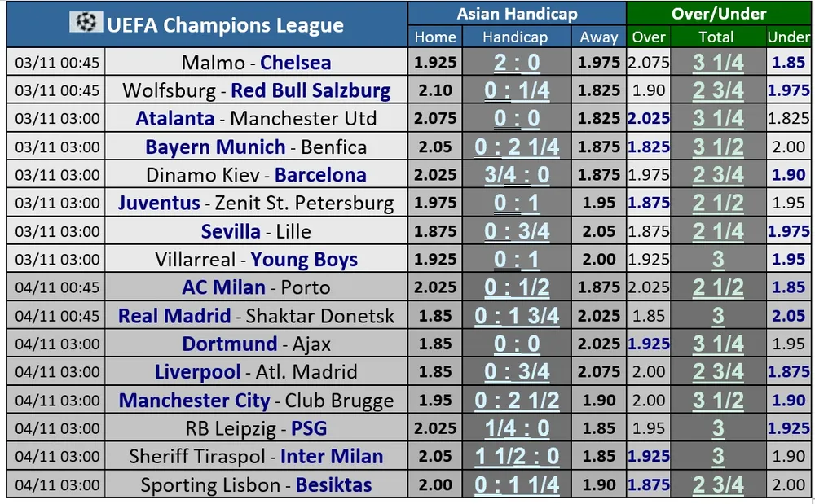Pick the 2.075 away odds for Liverpool match
Image resolution: width=815 pixels, height=504 pixels.
click(x=599, y=372)
